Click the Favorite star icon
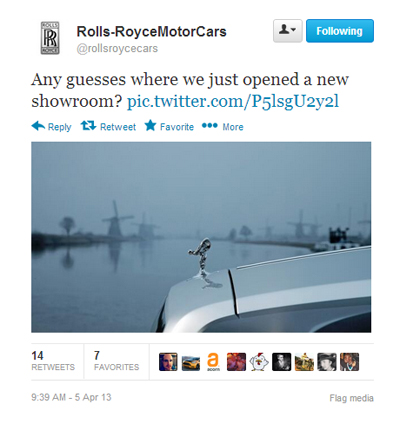The image size is (400, 424). pos(150,126)
